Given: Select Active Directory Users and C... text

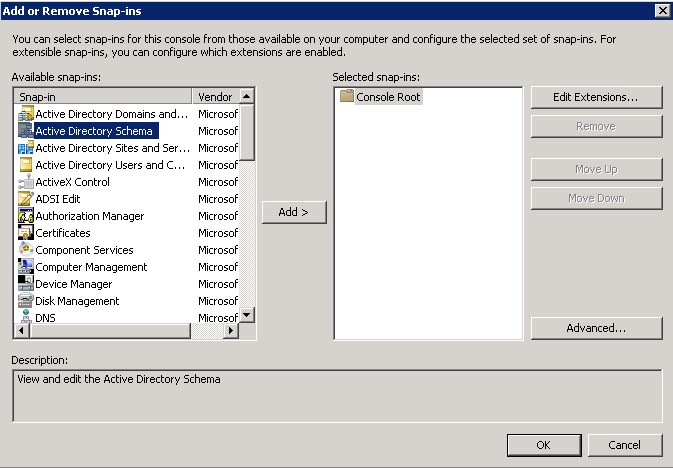Looking at the screenshot, I should click(110, 165).
